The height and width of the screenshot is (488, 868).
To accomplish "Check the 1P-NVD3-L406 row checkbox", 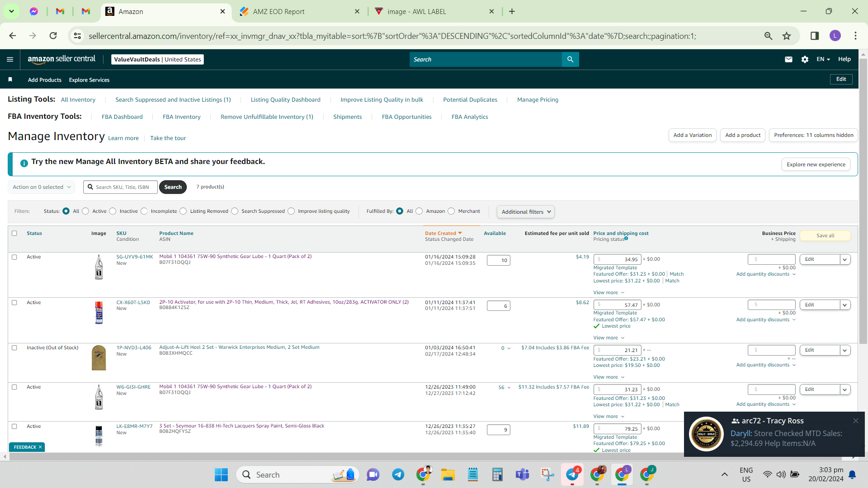I will coord(14,348).
